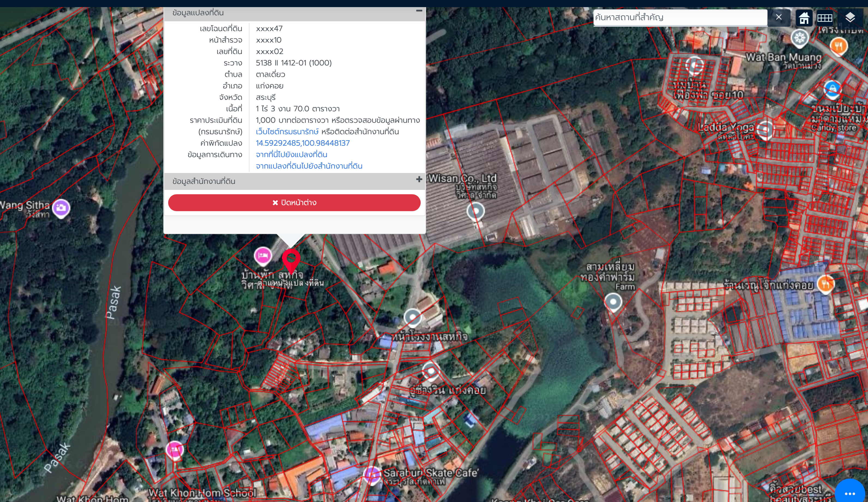The width and height of the screenshot is (868, 502).
Task: Clear the search with the X button
Action: click(x=778, y=17)
